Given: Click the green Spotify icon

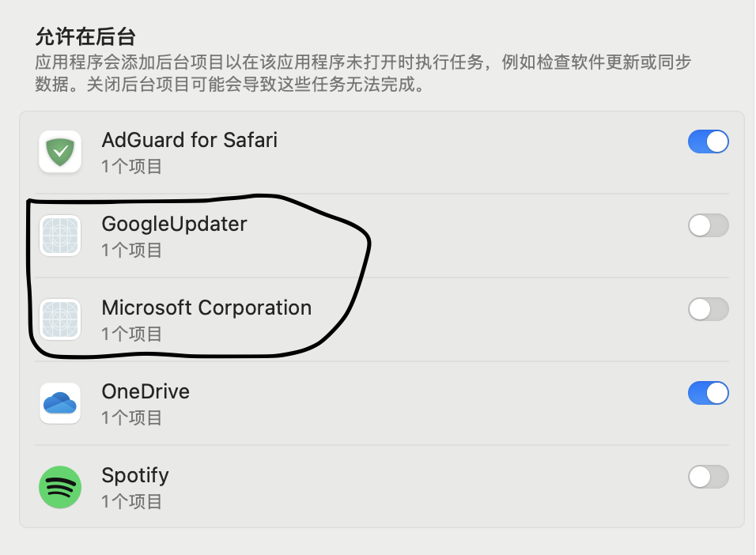Looking at the screenshot, I should tap(60, 487).
